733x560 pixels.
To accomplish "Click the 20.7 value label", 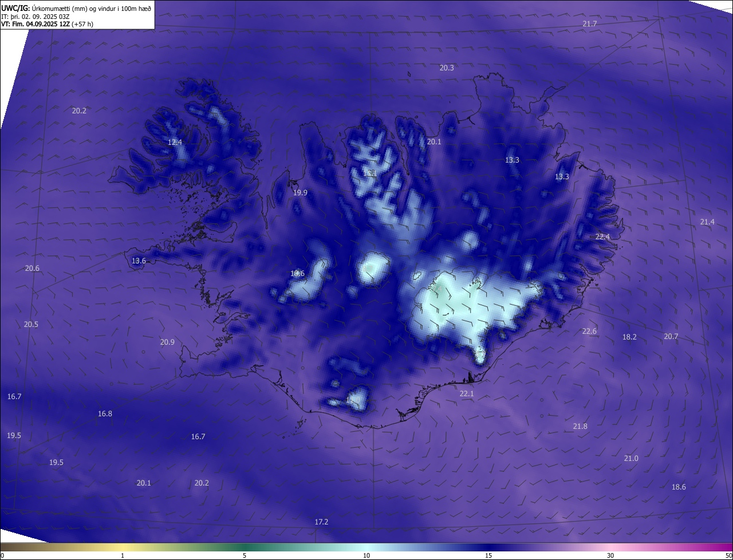I will 671,336.
